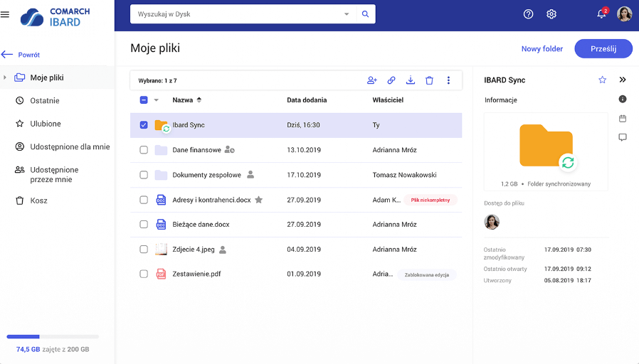The image size is (639, 364).
Task: Open the settings gear icon
Action: tap(551, 14)
